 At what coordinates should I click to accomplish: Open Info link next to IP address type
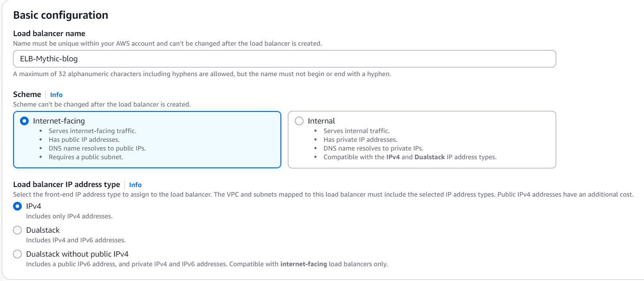point(135,184)
